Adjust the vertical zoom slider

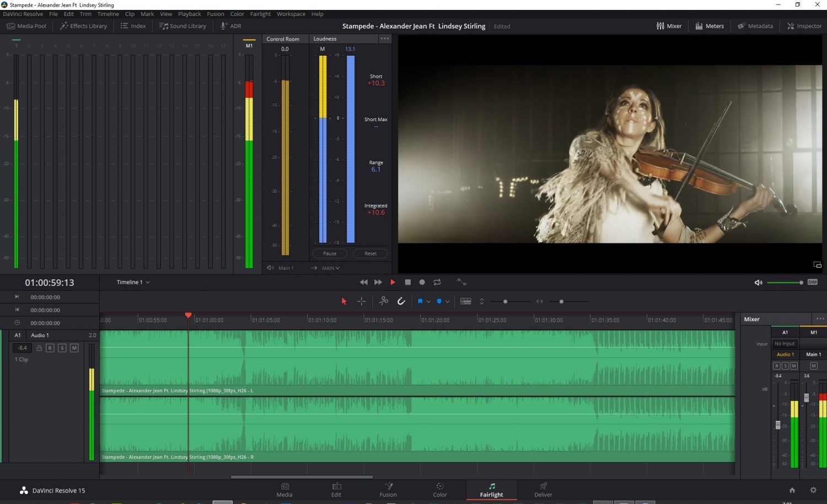pos(505,301)
